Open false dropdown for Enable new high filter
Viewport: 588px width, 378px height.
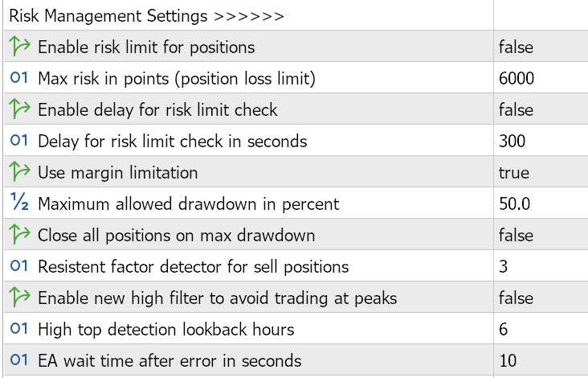pyautogui.click(x=541, y=297)
